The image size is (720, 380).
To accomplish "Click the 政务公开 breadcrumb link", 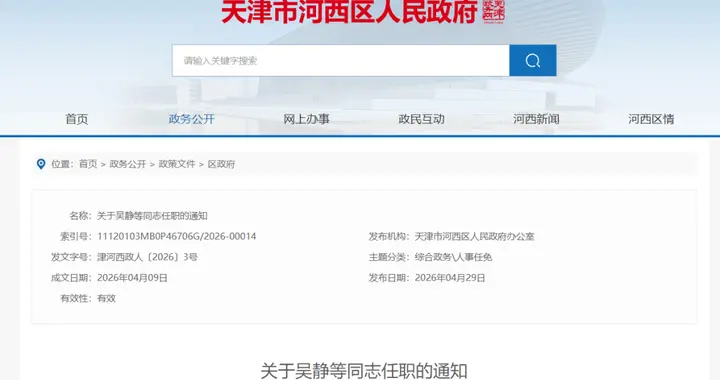I will coord(128,164).
